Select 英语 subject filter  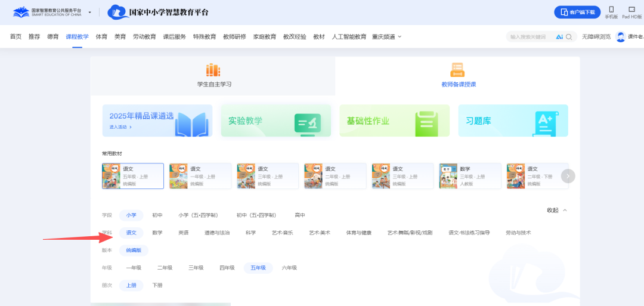point(183,233)
